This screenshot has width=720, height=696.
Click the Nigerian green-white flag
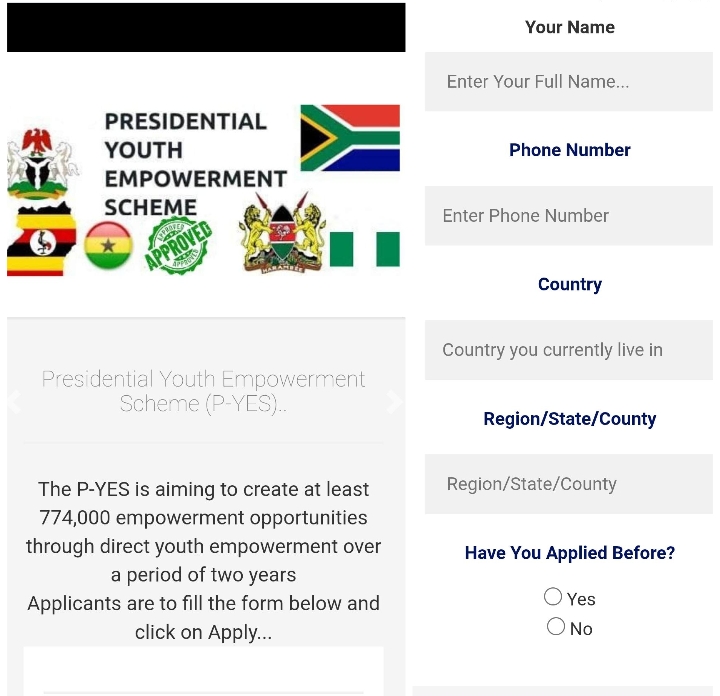coord(365,249)
